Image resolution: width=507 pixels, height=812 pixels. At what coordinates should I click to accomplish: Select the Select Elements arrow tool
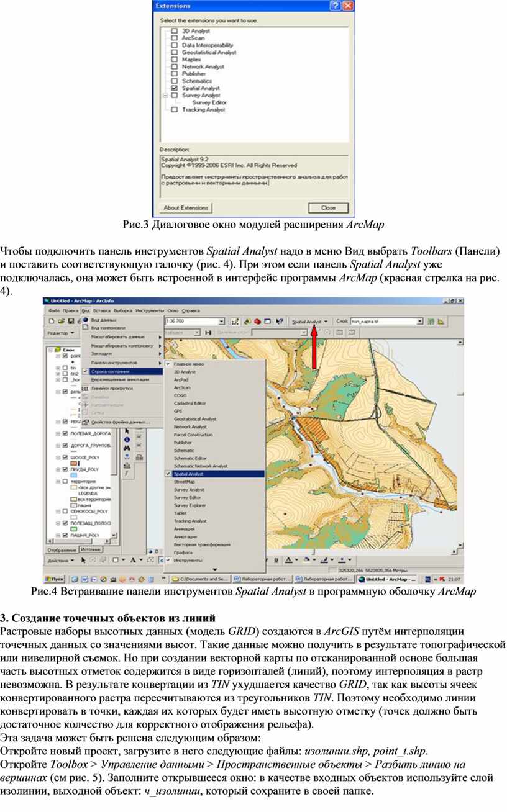click(x=127, y=430)
